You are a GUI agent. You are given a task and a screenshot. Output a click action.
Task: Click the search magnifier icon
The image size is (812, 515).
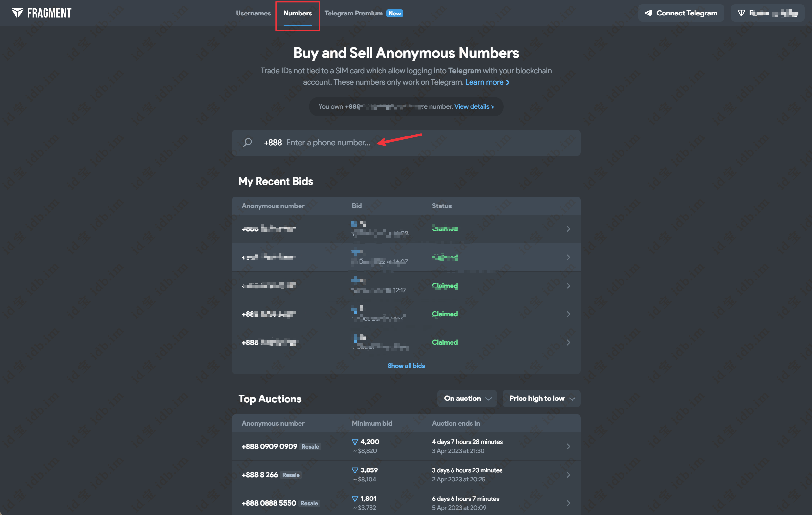(x=248, y=142)
